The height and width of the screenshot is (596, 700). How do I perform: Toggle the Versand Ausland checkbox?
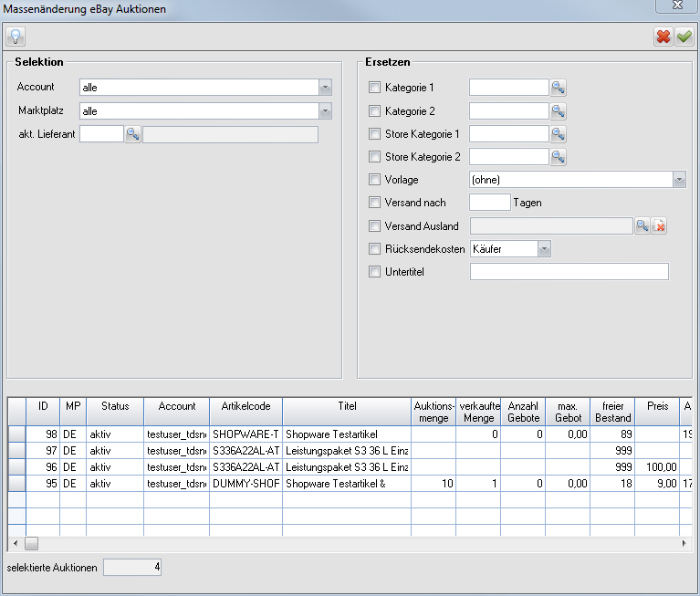pyautogui.click(x=374, y=226)
